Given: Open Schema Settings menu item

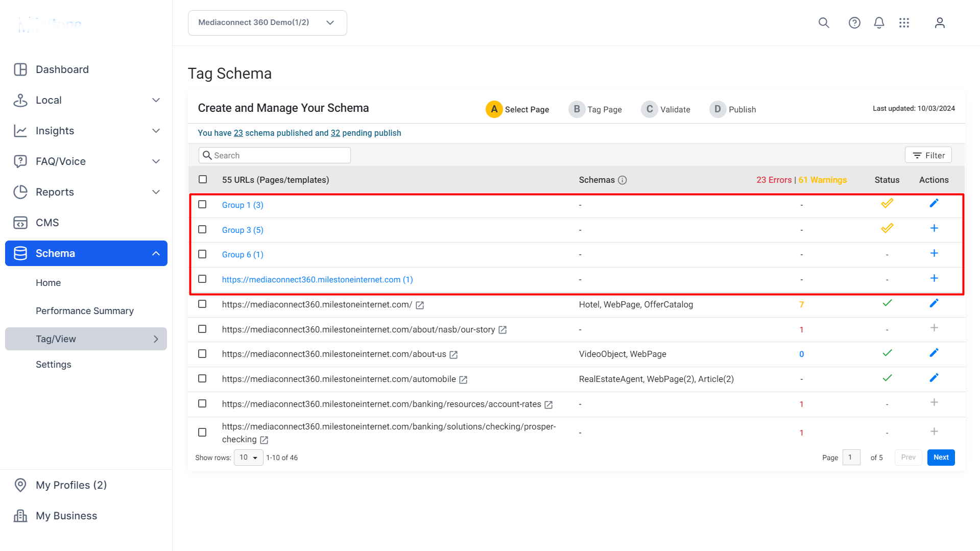Looking at the screenshot, I should (x=54, y=365).
